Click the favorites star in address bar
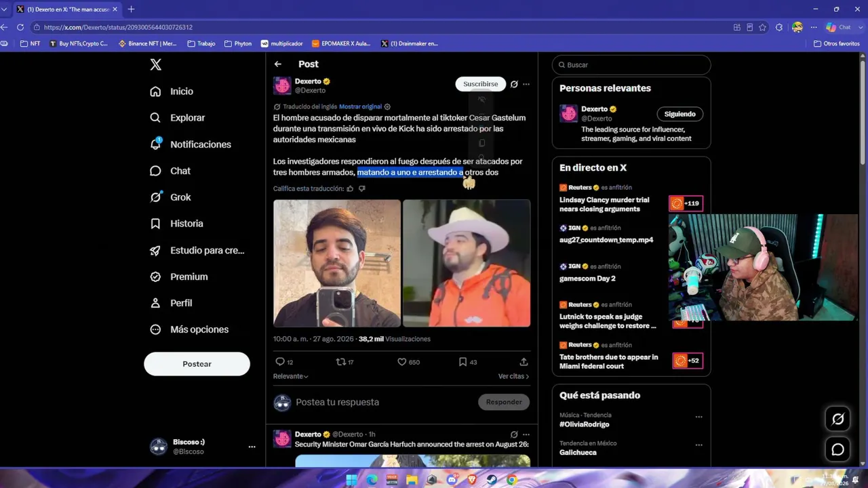Screen dimensions: 868x488 [762, 27]
